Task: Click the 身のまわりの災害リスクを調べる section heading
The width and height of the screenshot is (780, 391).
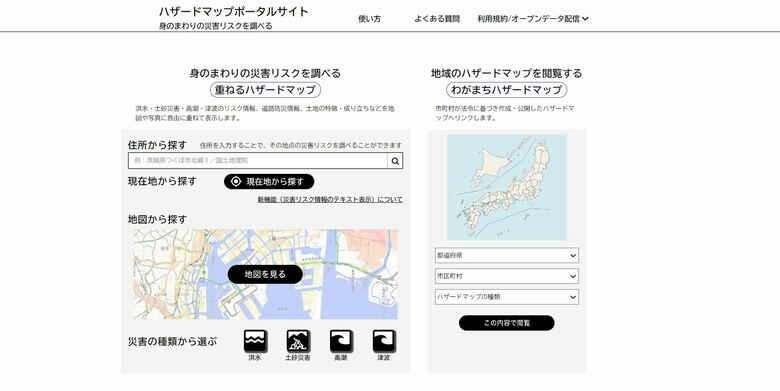Action: [265, 73]
